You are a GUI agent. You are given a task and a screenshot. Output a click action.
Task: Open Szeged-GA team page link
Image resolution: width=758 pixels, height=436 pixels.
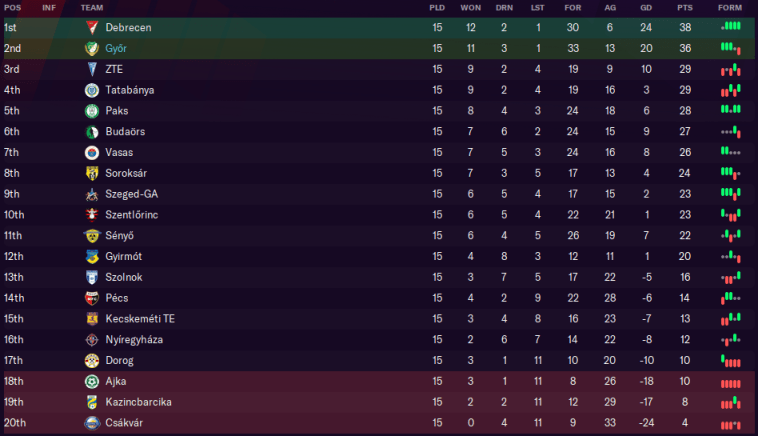(131, 194)
